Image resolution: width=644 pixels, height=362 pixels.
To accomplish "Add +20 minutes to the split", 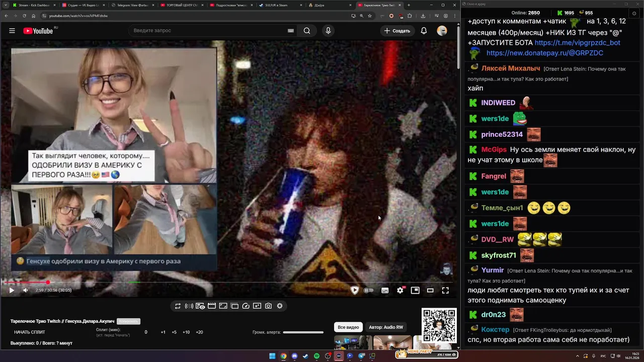I will [x=199, y=332].
